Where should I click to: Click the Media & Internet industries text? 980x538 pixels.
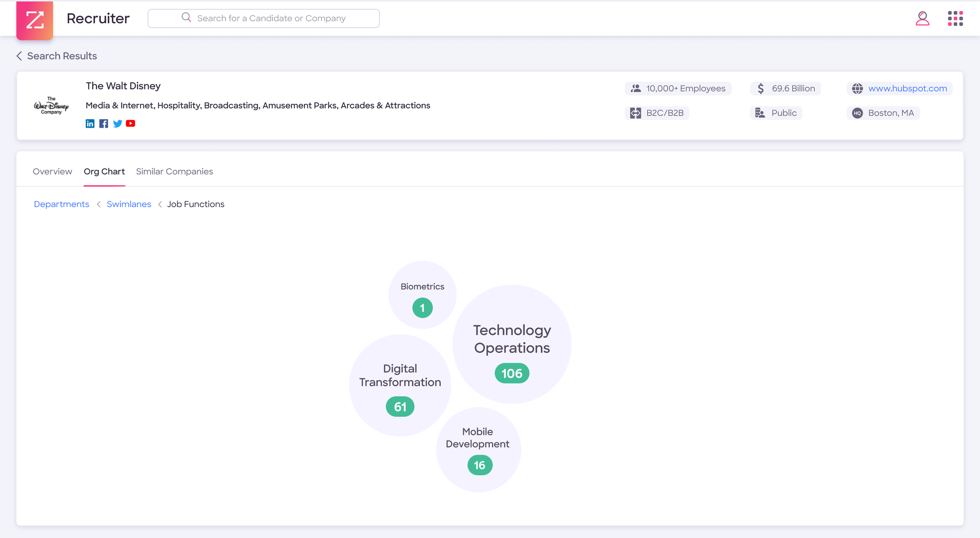click(258, 105)
